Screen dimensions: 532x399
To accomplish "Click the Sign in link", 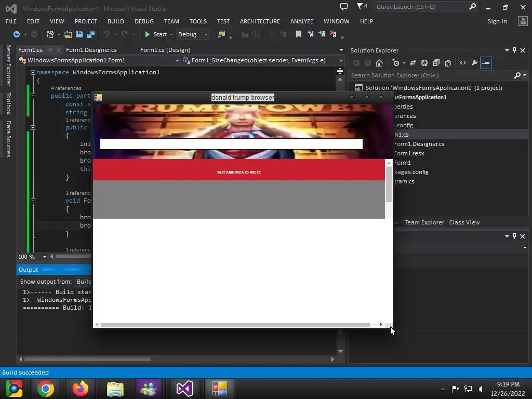I will click(497, 21).
